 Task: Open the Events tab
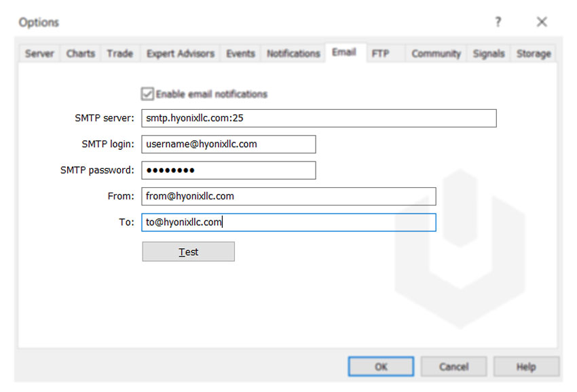pos(240,54)
